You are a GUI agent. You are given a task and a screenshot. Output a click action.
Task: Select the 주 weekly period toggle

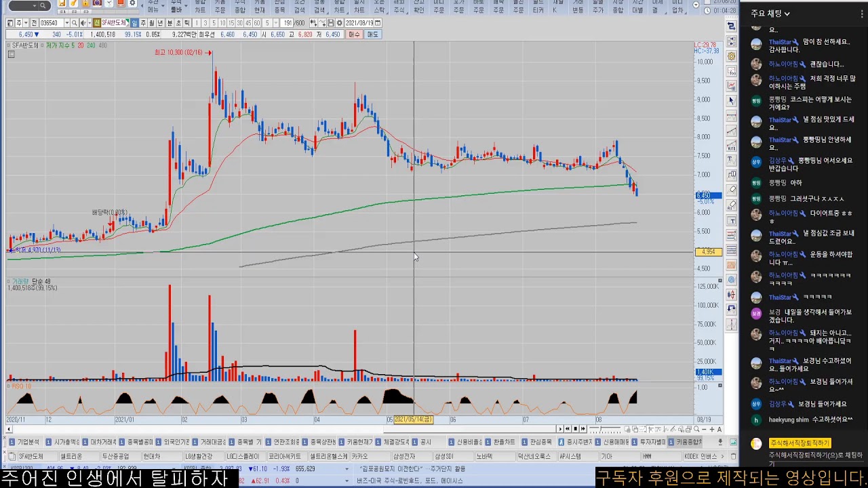[143, 23]
